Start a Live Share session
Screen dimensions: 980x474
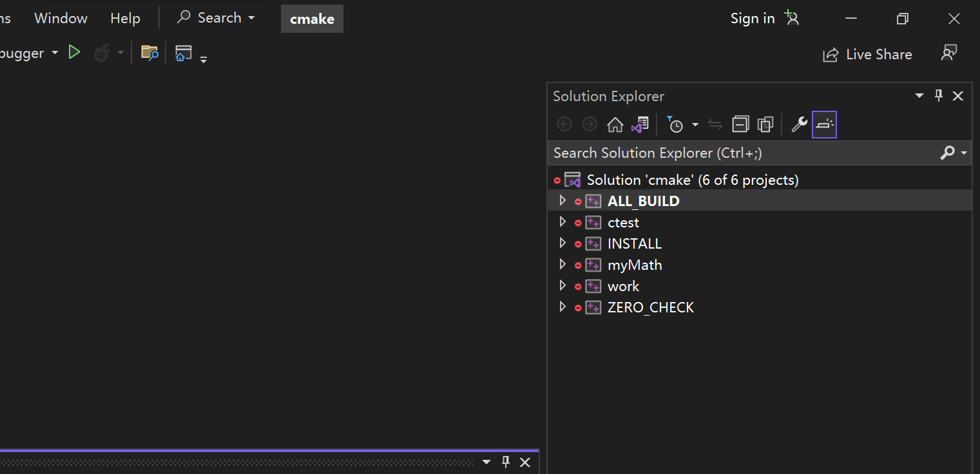pos(867,55)
